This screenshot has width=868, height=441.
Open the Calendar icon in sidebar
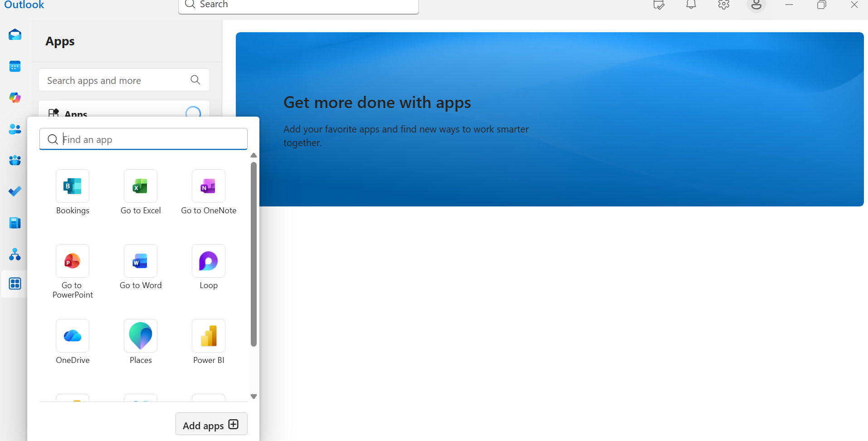[x=15, y=66]
